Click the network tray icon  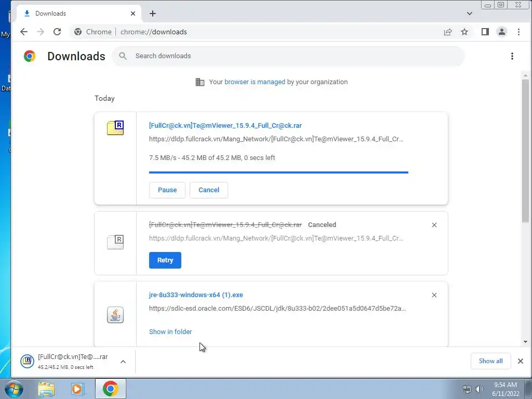coord(467,389)
